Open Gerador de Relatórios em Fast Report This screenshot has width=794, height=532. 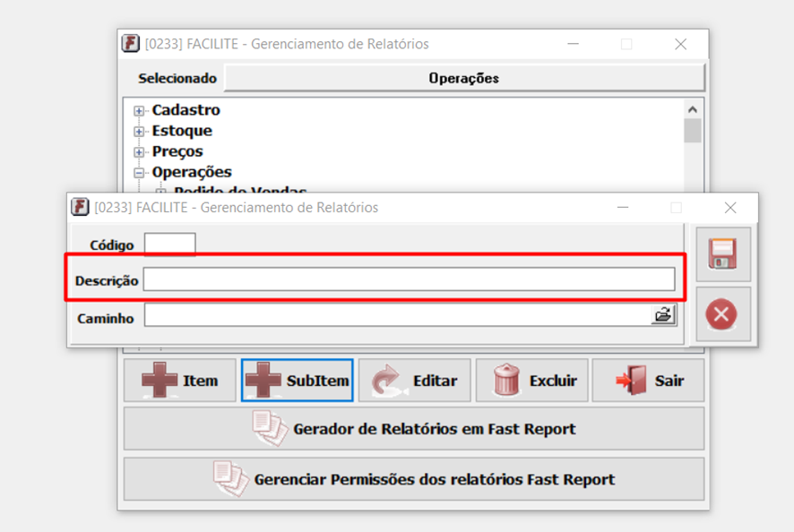point(414,429)
